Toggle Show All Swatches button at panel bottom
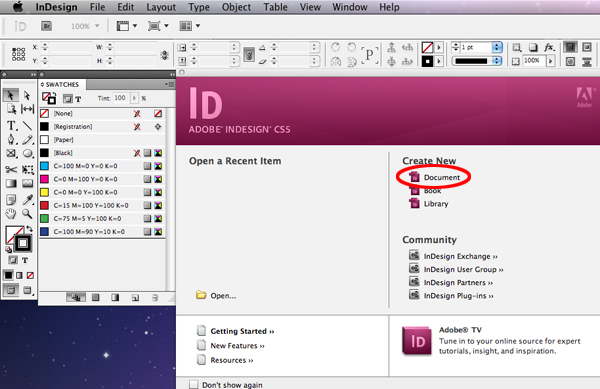The width and height of the screenshot is (600, 389). point(76,298)
